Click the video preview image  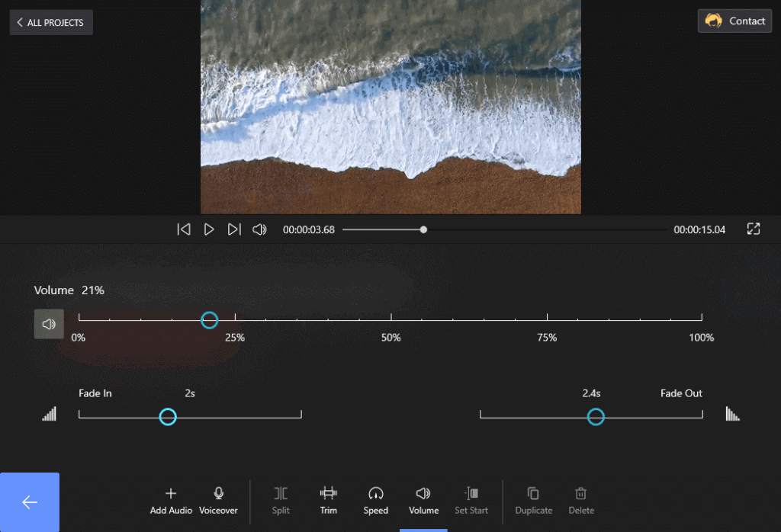point(390,107)
